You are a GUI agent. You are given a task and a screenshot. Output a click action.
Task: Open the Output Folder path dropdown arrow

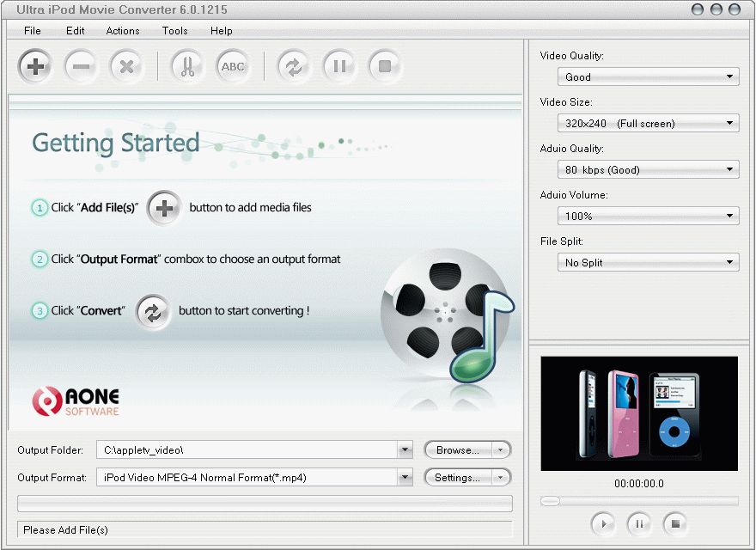[x=405, y=450]
